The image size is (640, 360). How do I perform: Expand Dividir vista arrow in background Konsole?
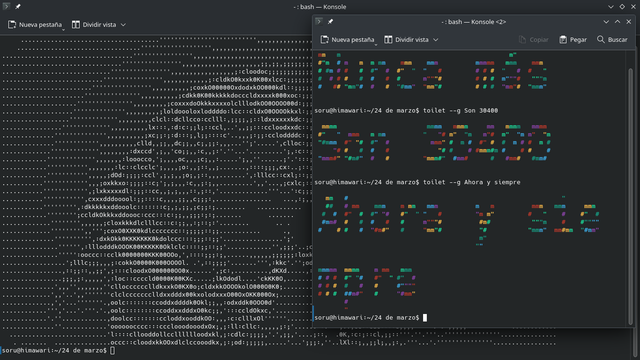123,25
